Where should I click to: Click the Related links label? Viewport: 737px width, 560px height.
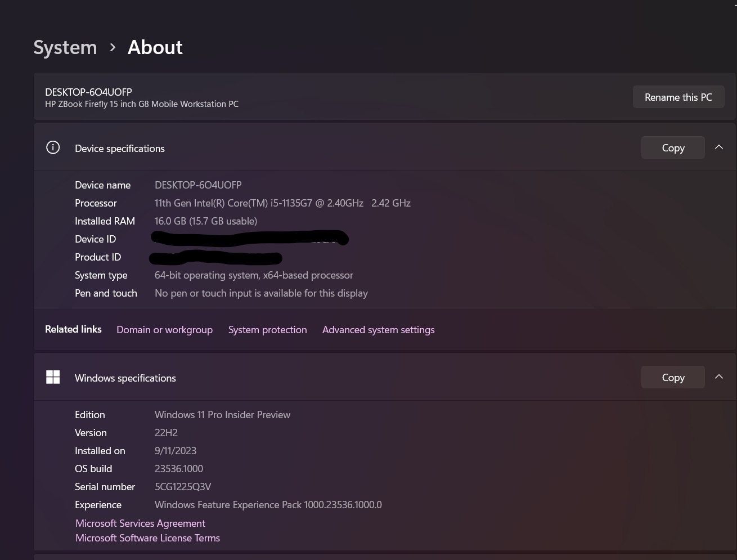pos(73,329)
